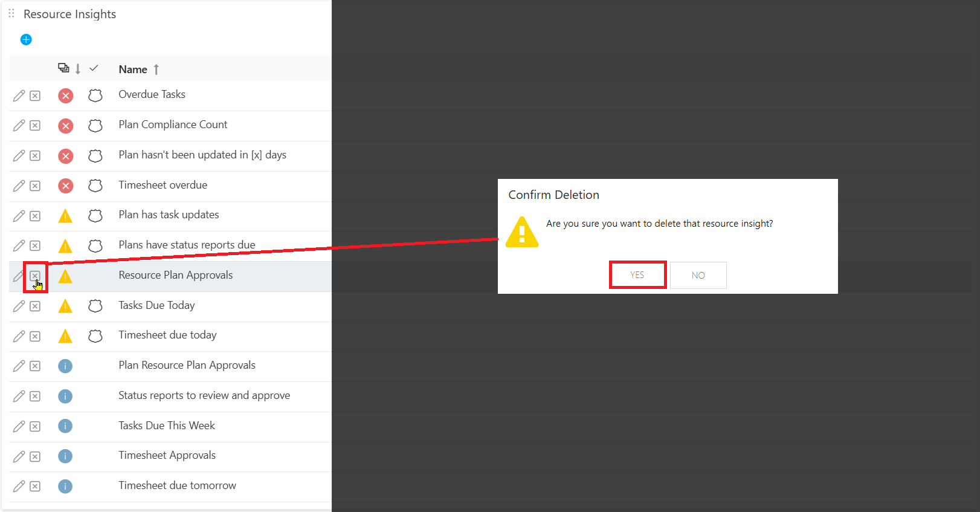Screen dimensions: 980x512
Task: Click the drag handle next to Resource Insights
Action: [11, 13]
